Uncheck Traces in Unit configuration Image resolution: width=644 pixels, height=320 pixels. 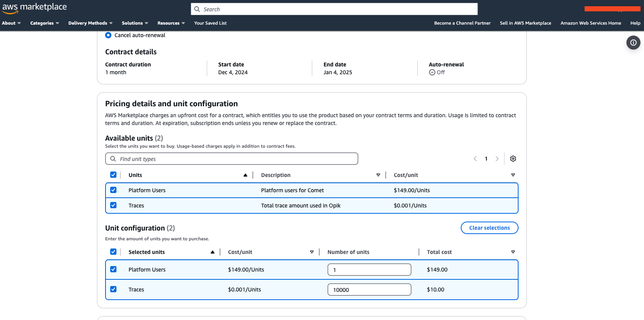[113, 289]
